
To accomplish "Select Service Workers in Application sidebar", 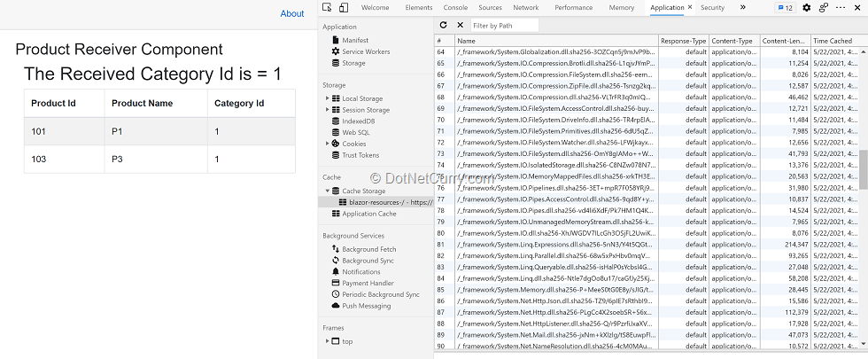I will pyautogui.click(x=366, y=51).
